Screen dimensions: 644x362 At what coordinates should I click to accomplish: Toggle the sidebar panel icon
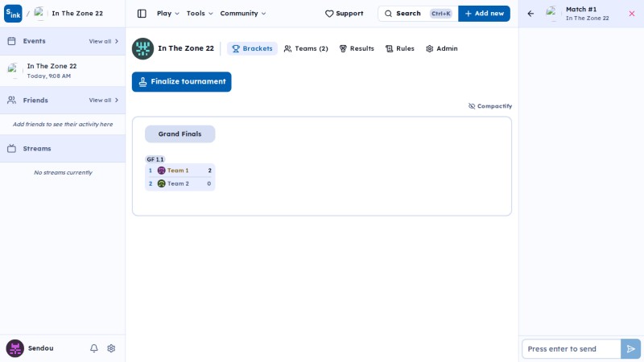click(x=142, y=14)
